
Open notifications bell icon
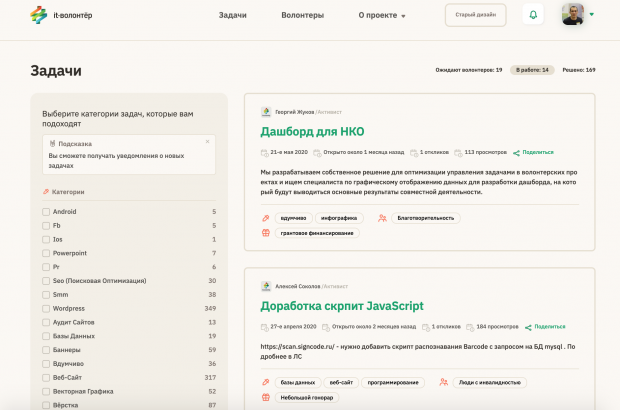coord(533,15)
